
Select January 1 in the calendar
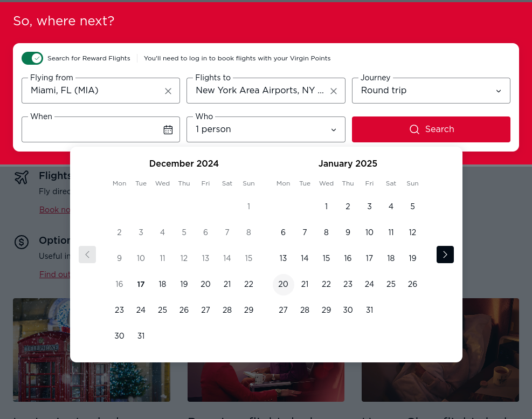click(327, 207)
